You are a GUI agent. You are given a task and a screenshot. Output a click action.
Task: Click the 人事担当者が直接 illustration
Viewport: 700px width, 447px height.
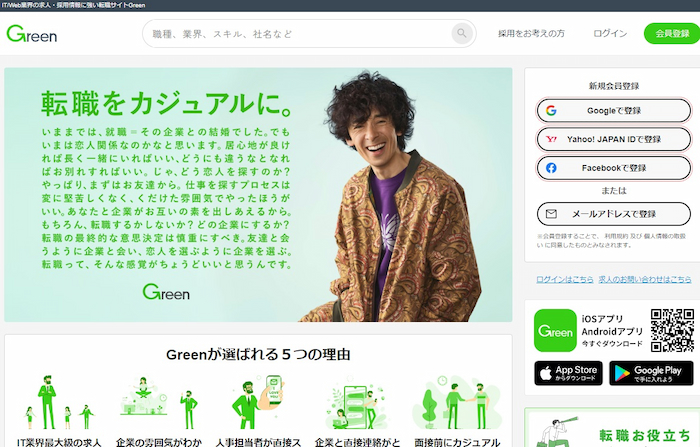pos(258,402)
